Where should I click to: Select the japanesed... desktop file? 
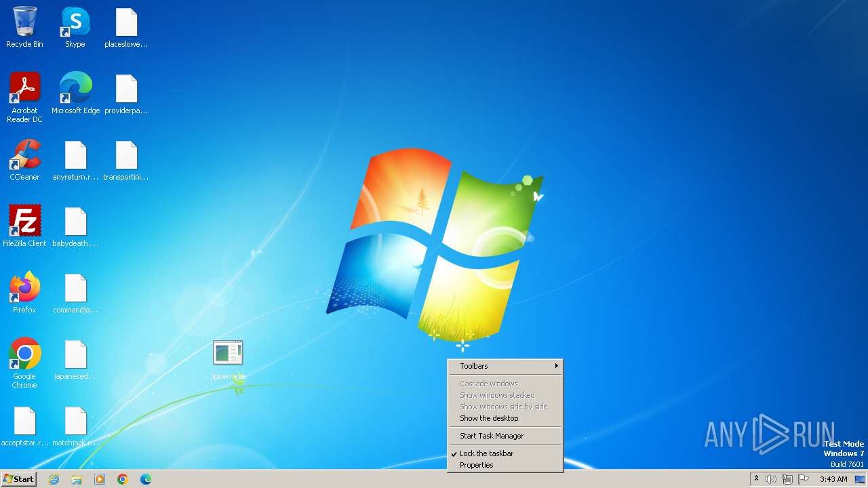pos(75,359)
